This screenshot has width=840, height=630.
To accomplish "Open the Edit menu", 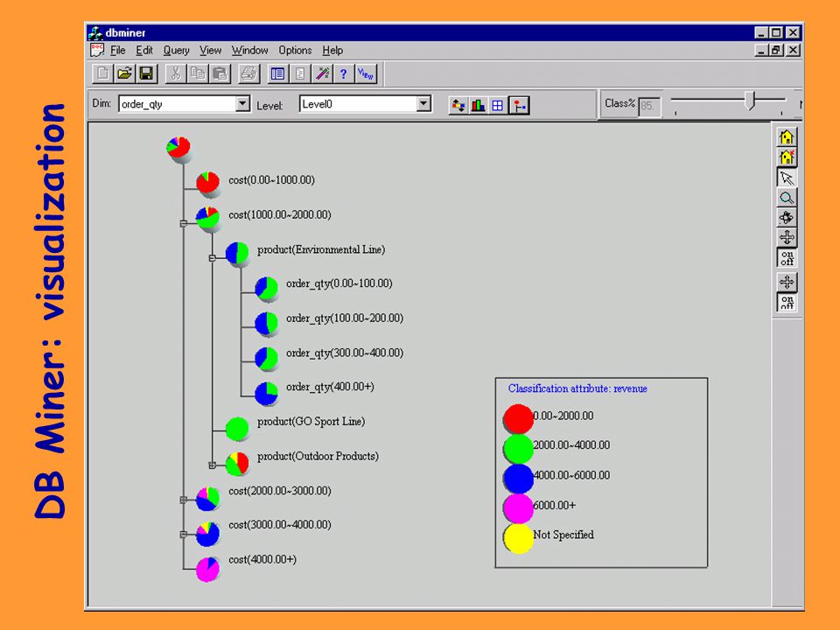I will pos(144,51).
